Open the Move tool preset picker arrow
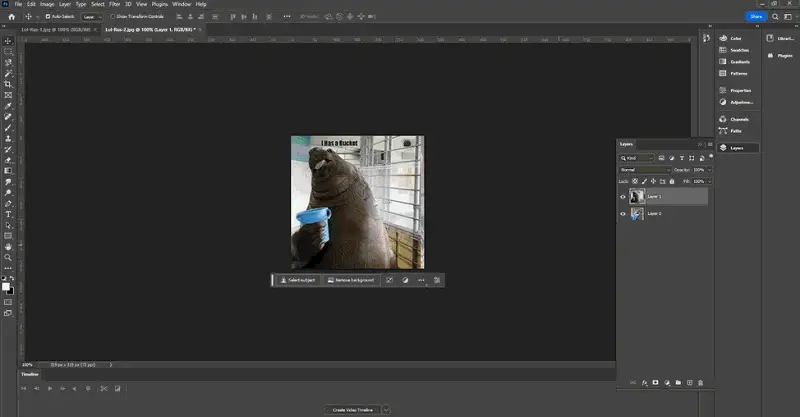 coord(38,17)
